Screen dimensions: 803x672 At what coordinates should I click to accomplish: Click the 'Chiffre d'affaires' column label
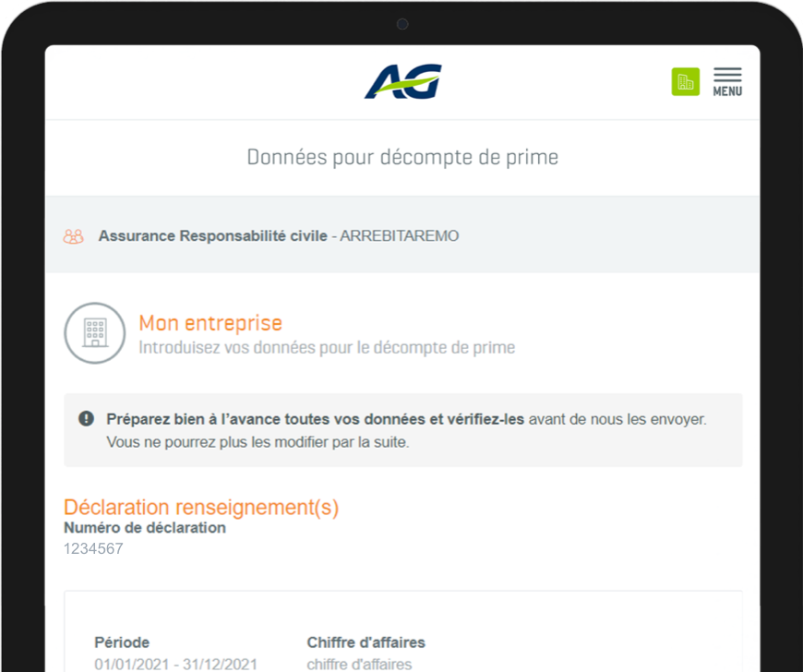click(x=366, y=642)
